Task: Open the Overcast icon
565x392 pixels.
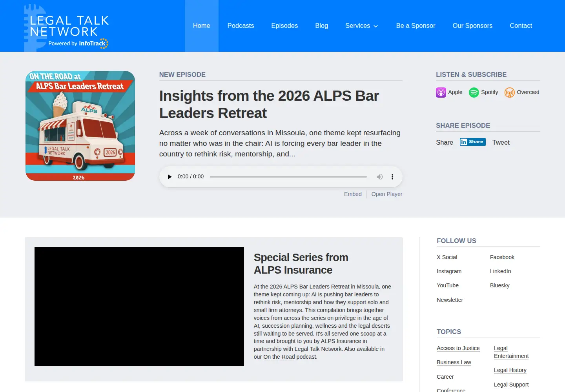Action: pos(510,93)
